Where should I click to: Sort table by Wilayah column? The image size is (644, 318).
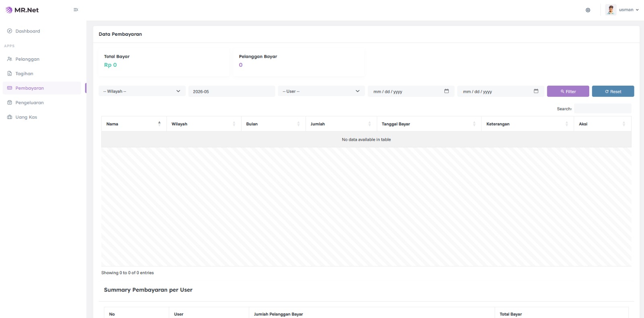204,124
